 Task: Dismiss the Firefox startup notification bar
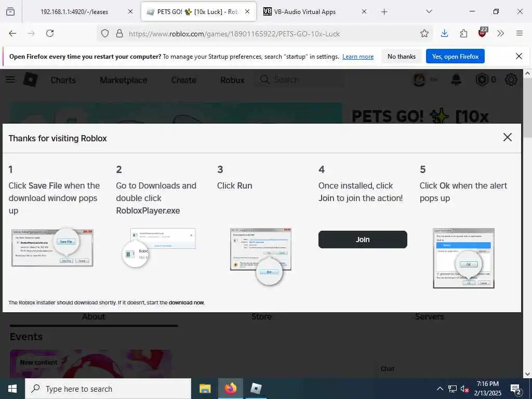[519, 56]
